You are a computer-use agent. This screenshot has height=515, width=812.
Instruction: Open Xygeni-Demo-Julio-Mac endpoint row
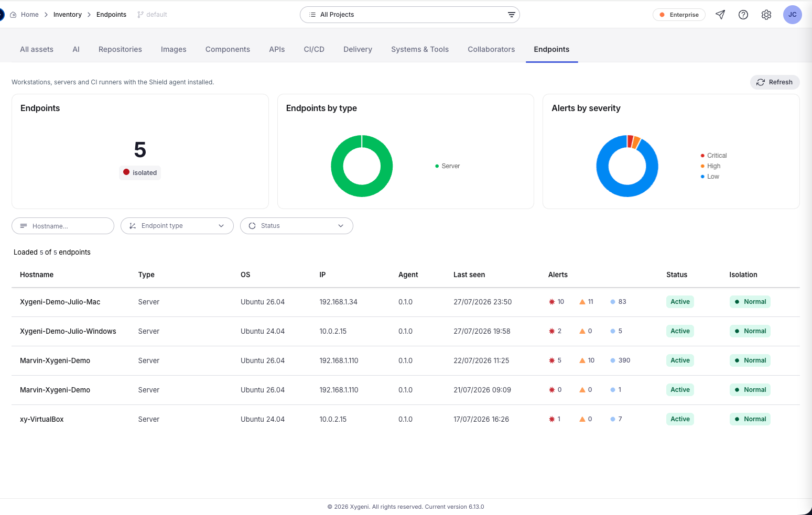(406, 302)
